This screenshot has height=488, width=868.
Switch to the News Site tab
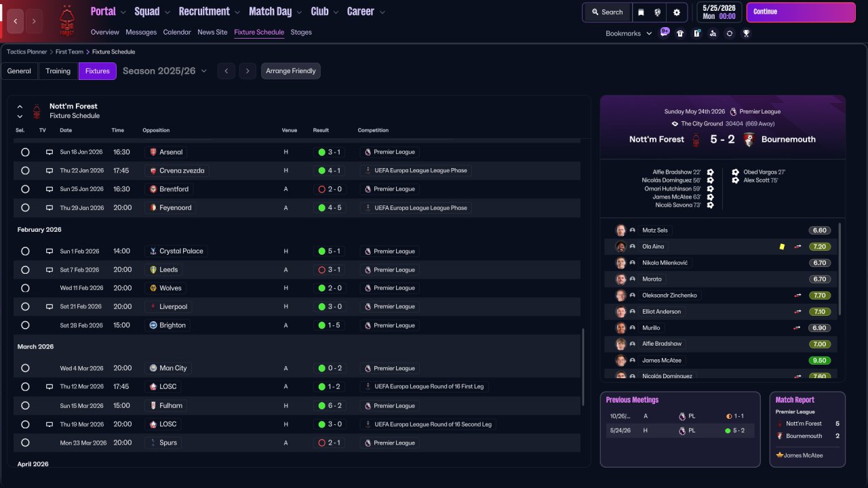212,33
